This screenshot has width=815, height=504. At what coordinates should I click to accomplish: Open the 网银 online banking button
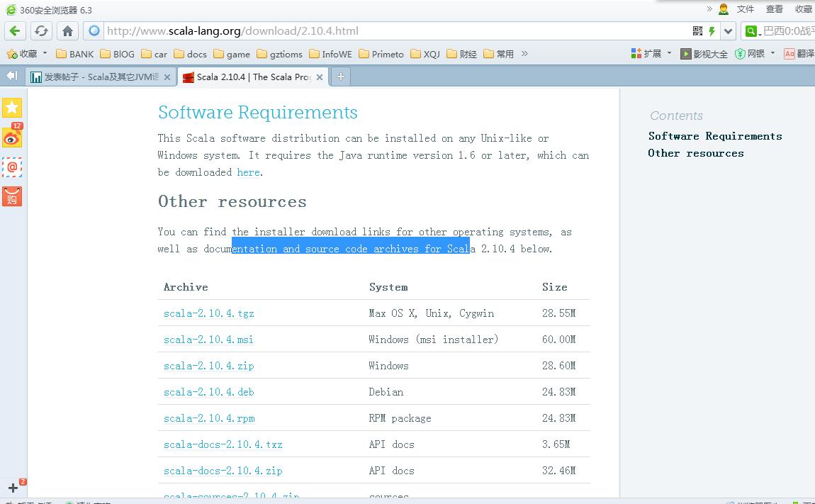(750, 54)
